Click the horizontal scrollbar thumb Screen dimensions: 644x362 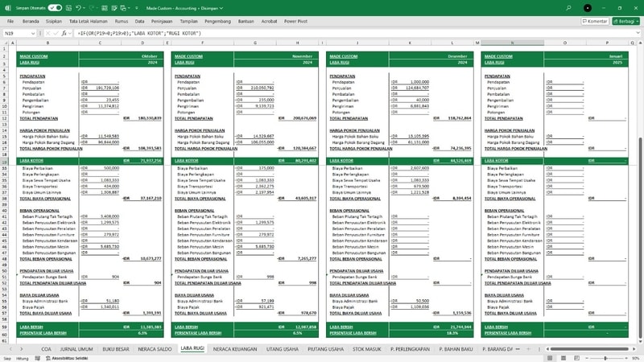[x=589, y=349]
